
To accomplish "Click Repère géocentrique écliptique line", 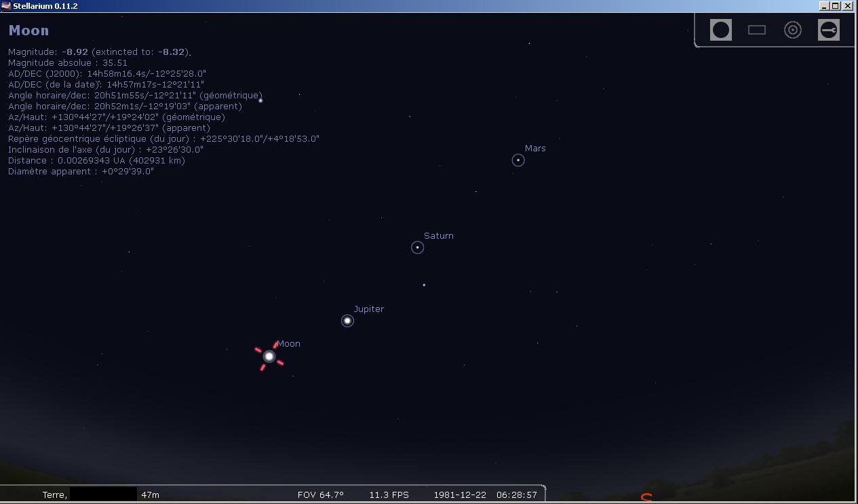I will 163,139.
